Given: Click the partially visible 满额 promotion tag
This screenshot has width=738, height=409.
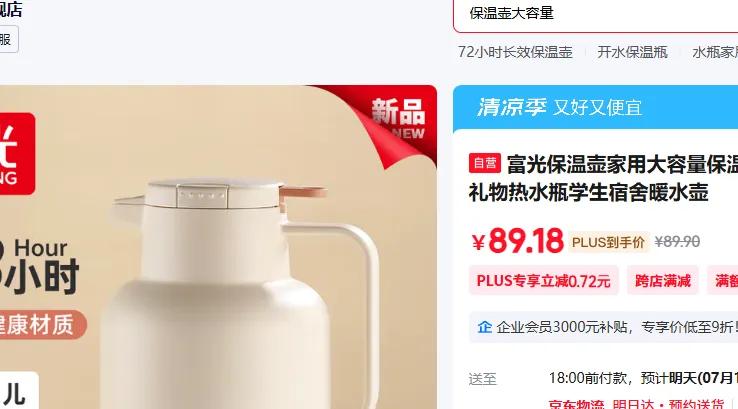Looking at the screenshot, I should (x=723, y=281).
